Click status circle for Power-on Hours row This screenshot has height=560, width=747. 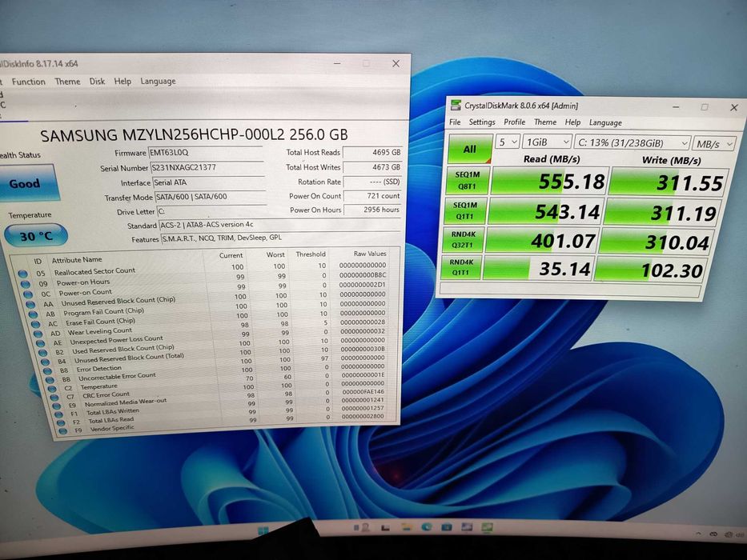tap(26, 284)
